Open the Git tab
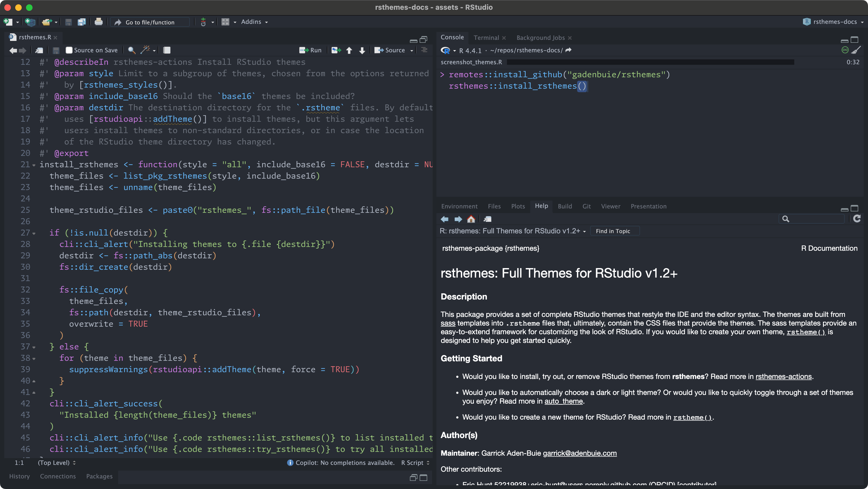The width and height of the screenshot is (868, 489). 586,206
